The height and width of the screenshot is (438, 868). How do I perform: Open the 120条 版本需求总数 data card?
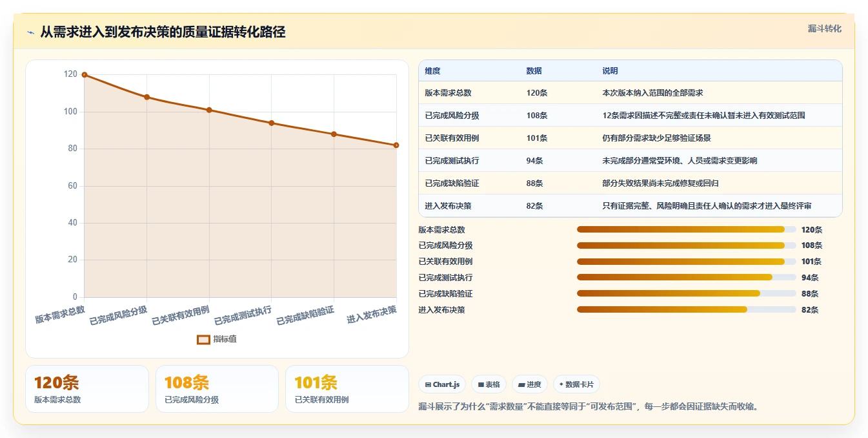pyautogui.click(x=87, y=389)
